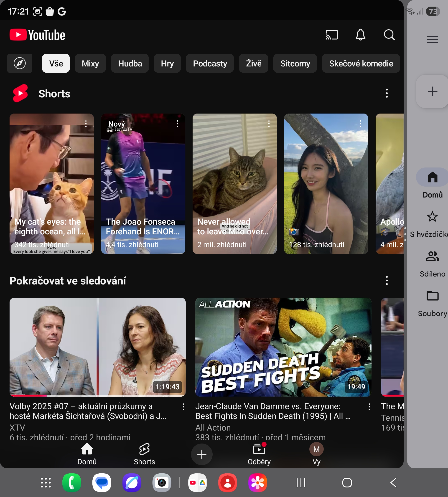Play the Joao Fonseca Forehand short
448x497 pixels.
143,184
